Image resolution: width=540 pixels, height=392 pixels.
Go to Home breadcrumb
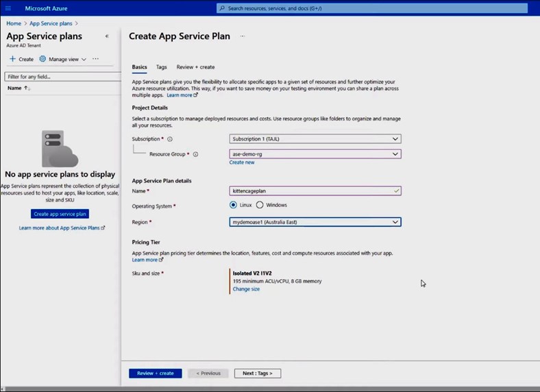pyautogui.click(x=14, y=23)
